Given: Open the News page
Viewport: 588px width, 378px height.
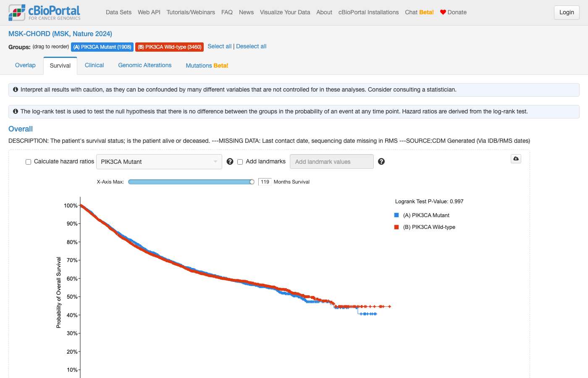Looking at the screenshot, I should 246,12.
